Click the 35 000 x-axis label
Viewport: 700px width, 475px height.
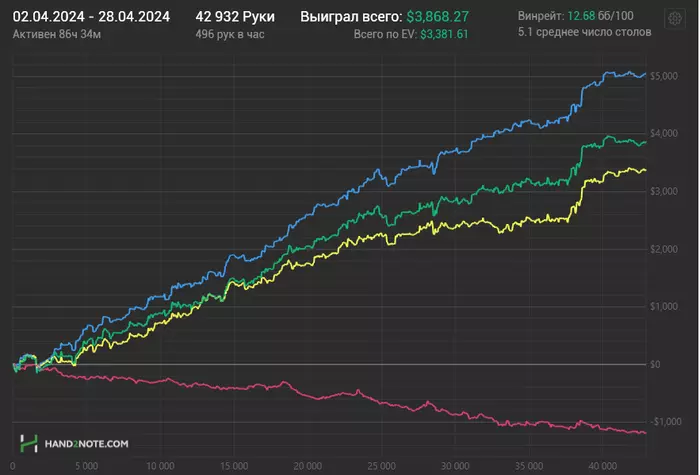529,466
